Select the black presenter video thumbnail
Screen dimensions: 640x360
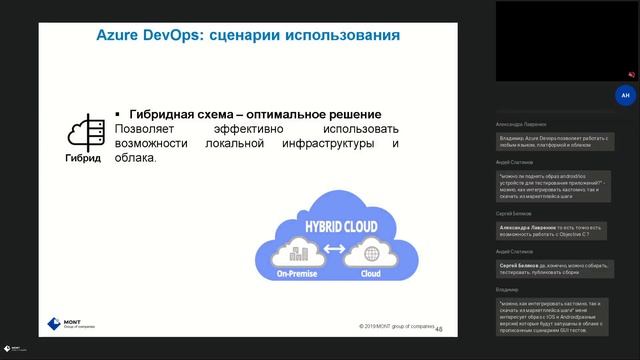click(x=566, y=41)
